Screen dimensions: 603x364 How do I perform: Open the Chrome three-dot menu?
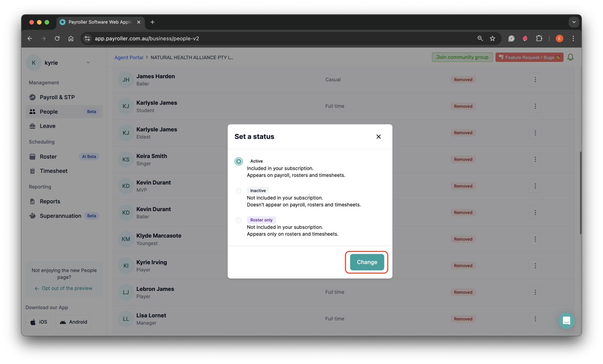click(573, 38)
